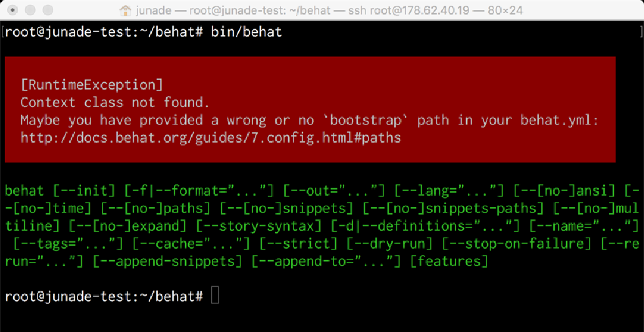644x332 pixels.
Task: Click the red close window button
Action: coord(13,10)
